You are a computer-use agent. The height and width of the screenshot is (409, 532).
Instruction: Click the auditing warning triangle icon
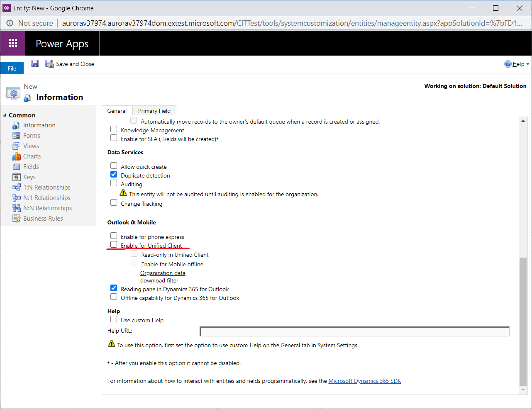coord(123,192)
